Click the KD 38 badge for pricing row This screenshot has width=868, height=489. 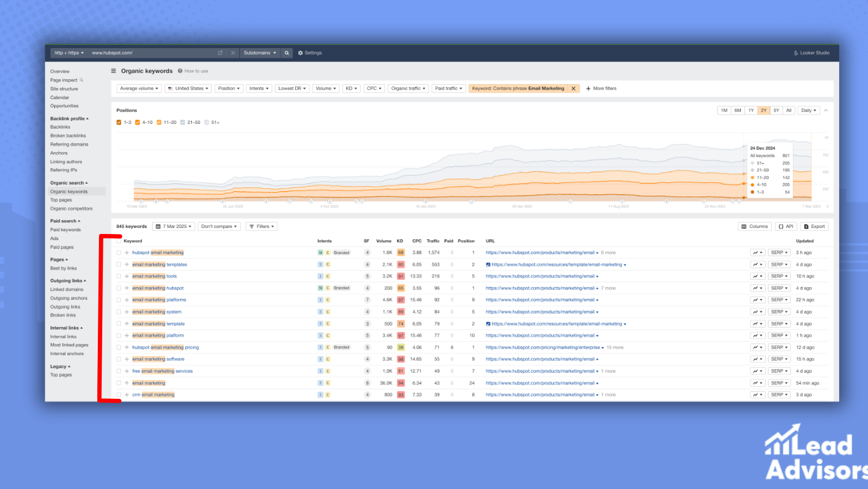(401, 347)
